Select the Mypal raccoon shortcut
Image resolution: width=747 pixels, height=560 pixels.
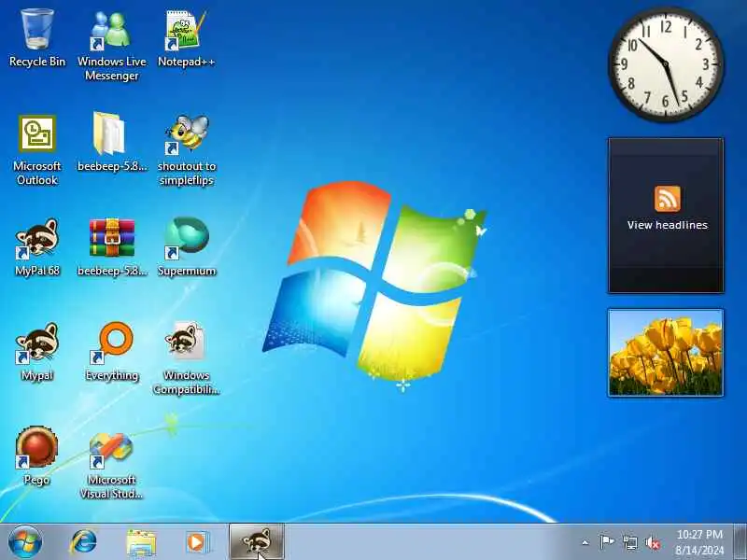tap(37, 353)
